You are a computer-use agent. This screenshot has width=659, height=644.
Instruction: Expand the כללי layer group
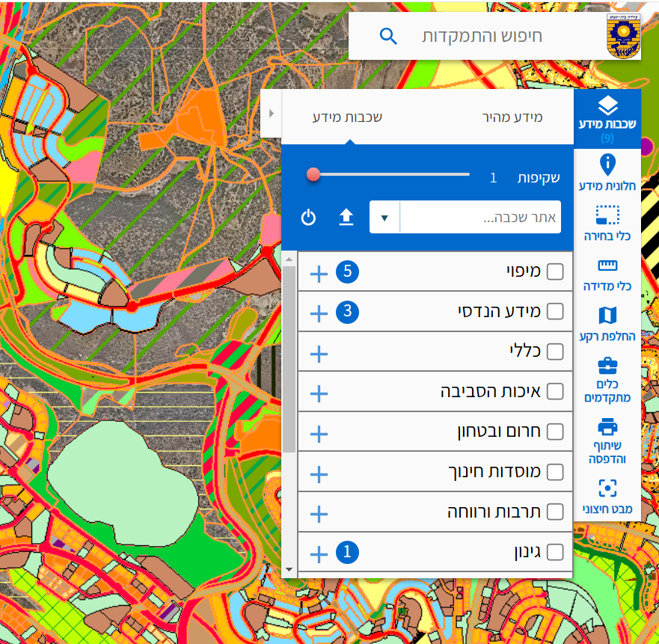tap(319, 354)
